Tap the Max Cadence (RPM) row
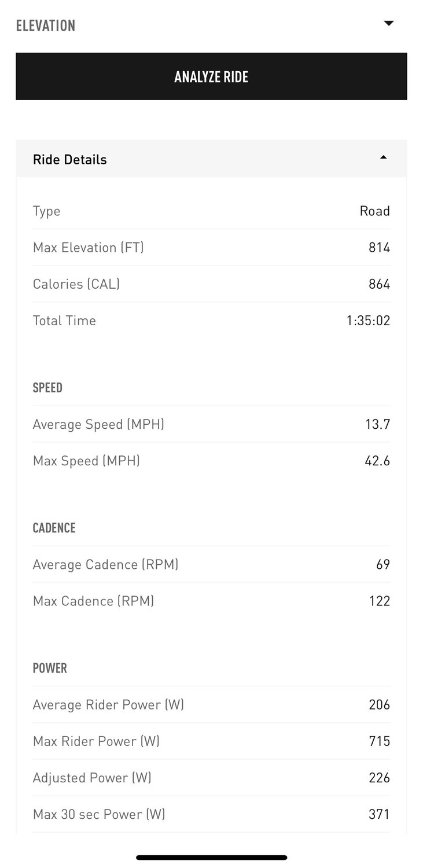 211,601
